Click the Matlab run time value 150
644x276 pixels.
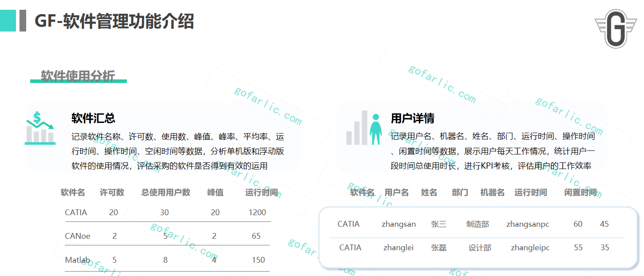click(x=259, y=260)
